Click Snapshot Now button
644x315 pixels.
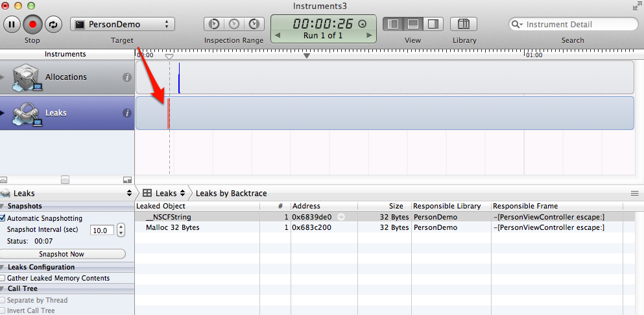(x=62, y=254)
